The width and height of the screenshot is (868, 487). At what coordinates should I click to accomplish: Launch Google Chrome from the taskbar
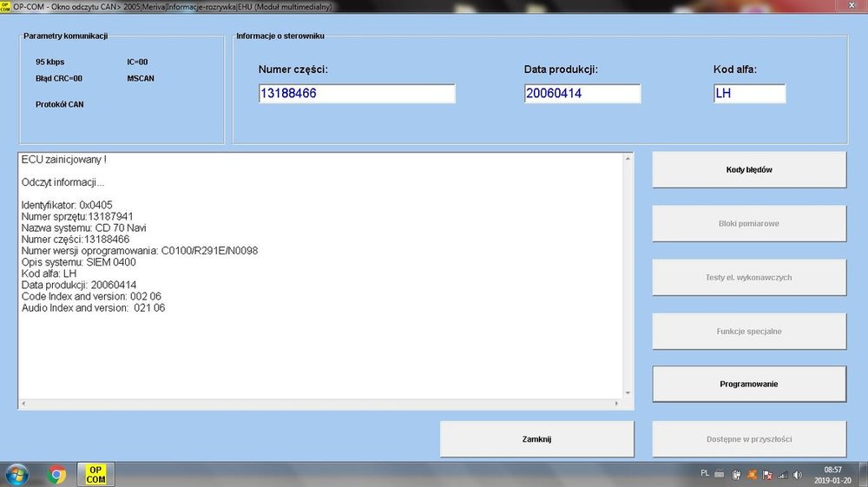point(57,475)
